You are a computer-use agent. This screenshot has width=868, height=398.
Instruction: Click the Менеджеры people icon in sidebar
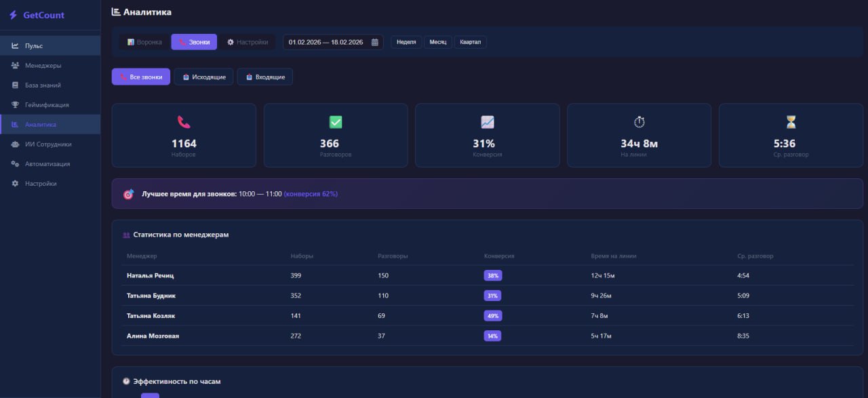coord(15,66)
